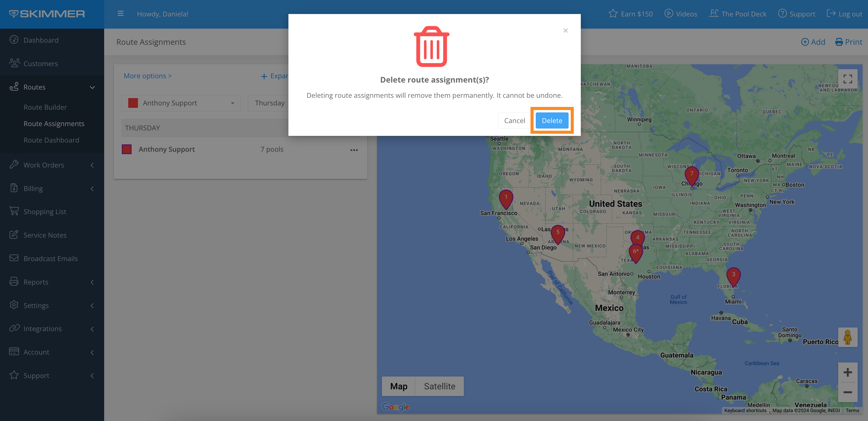Screen dimensions: 868x421
Task: Cancel the delete route assignment dialog
Action: 514,120
